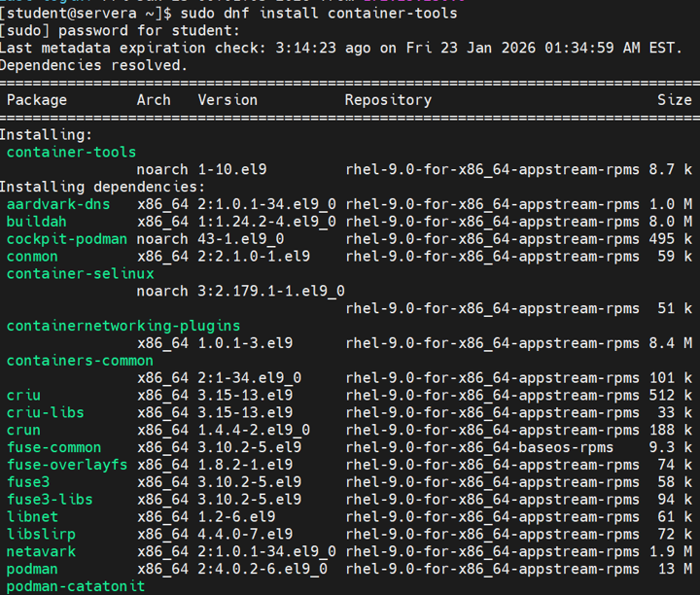Screen dimensions: 700x595
Task: Click the 'Dependencies resolved.' text
Action: 93,65
